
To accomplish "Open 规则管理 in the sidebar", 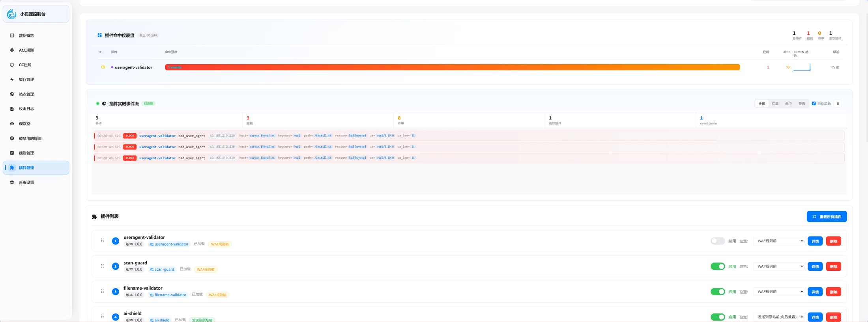I will [36, 153].
